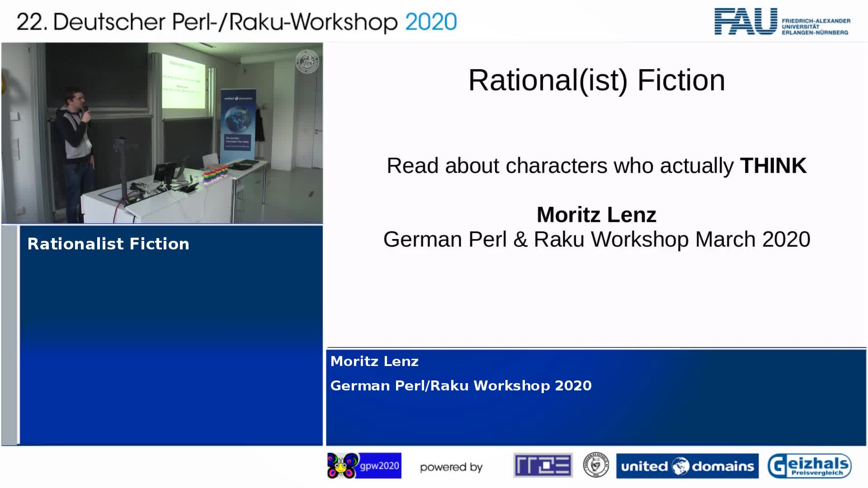Click the Geizhals Preisvergleich logo
This screenshot has height=488, width=868.
[x=809, y=466]
